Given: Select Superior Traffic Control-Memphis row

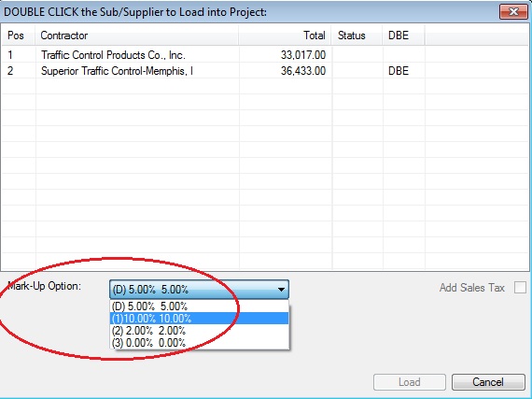Looking at the screenshot, I should [265, 71].
